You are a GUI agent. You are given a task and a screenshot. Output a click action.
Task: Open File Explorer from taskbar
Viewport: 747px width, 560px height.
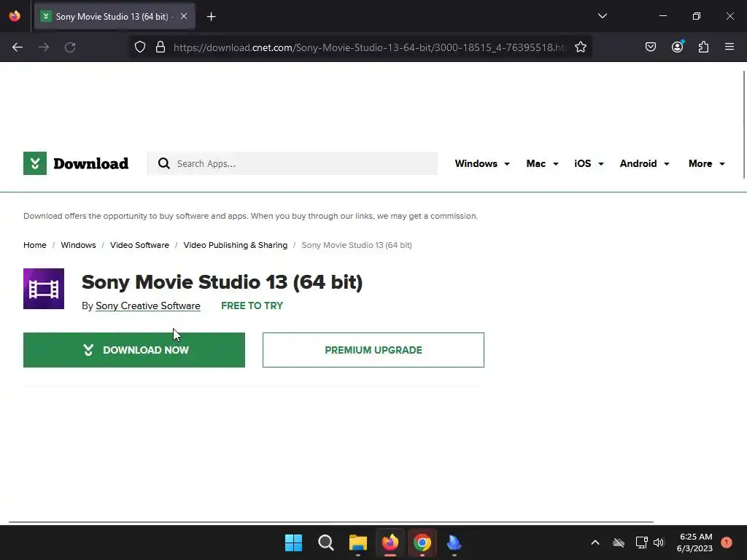(x=357, y=542)
